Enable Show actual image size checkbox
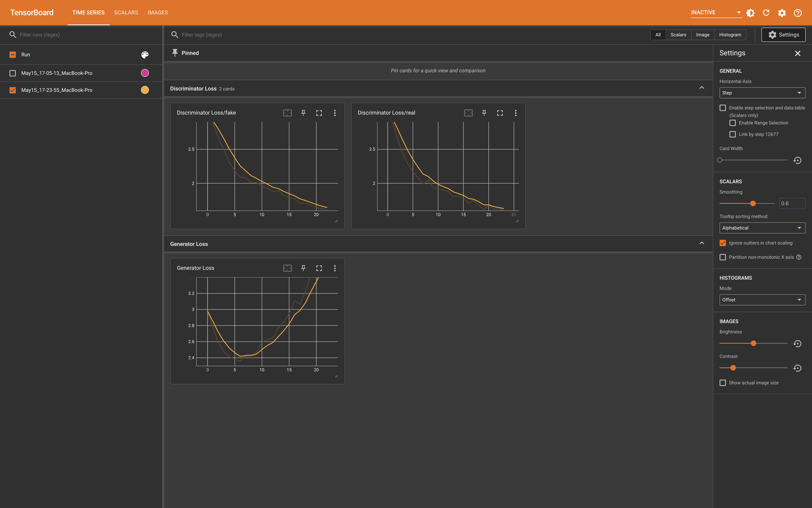The image size is (812, 508). (723, 383)
